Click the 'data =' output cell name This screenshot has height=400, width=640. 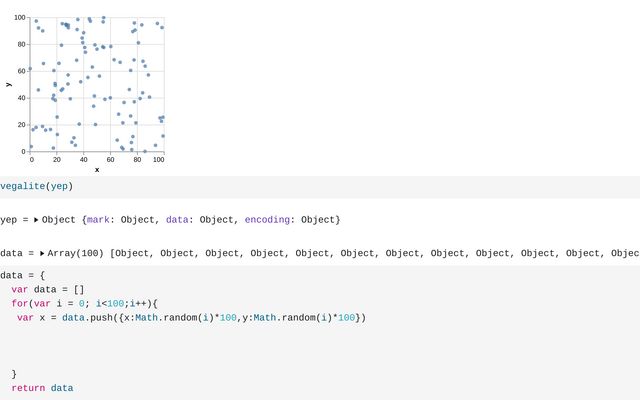click(18, 254)
